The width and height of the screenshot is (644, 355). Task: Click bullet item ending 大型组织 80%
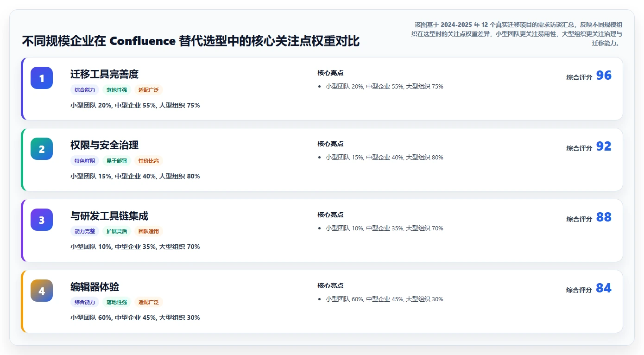385,157
